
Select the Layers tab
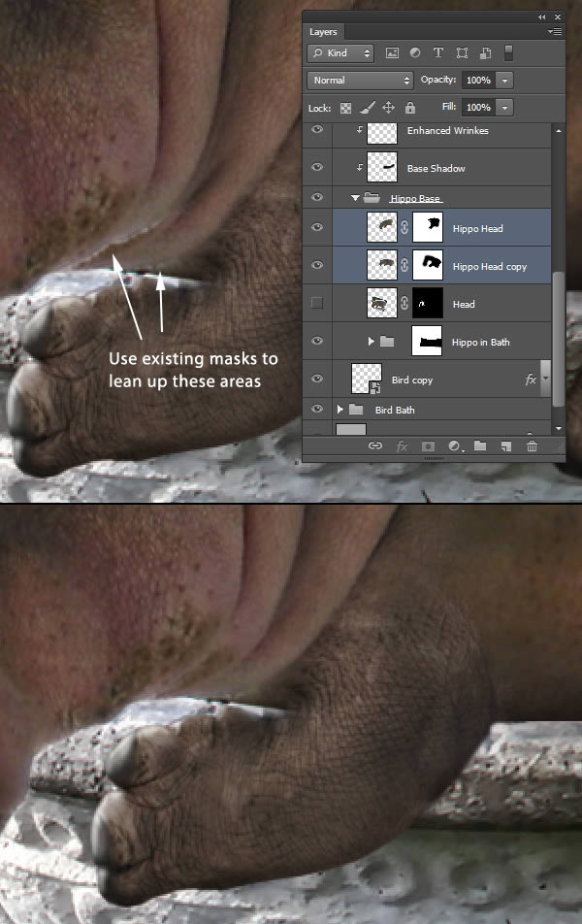[323, 32]
